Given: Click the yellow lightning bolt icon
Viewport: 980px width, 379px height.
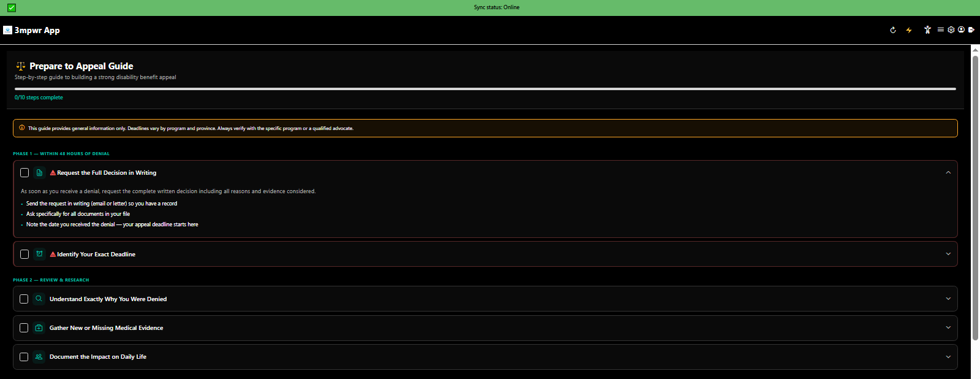Looking at the screenshot, I should pos(909,30).
